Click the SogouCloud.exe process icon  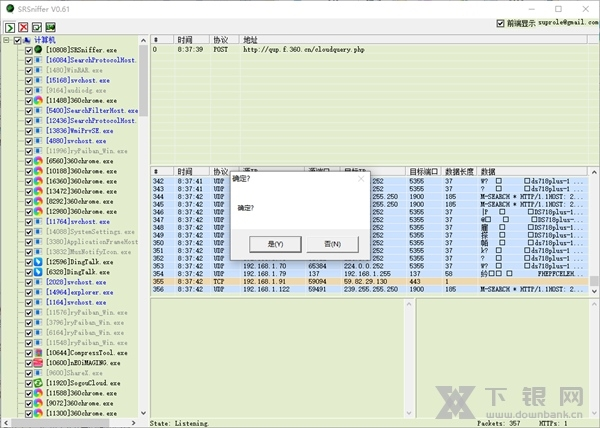38,383
